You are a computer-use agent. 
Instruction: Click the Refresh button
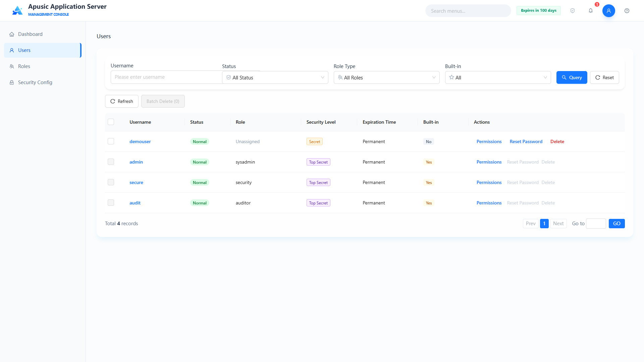point(121,101)
